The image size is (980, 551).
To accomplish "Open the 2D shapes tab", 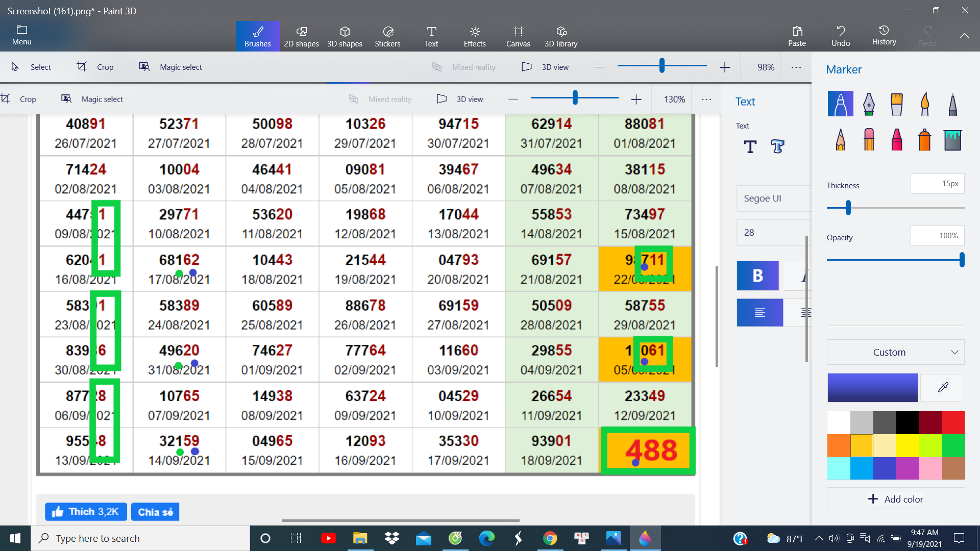I will (x=301, y=36).
